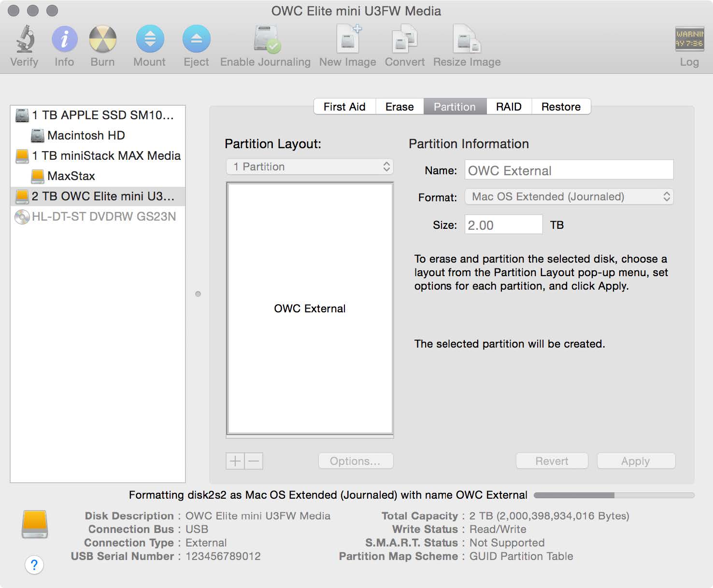Image resolution: width=713 pixels, height=588 pixels.
Task: Click the Resize Image toolbar icon
Action: (466, 43)
